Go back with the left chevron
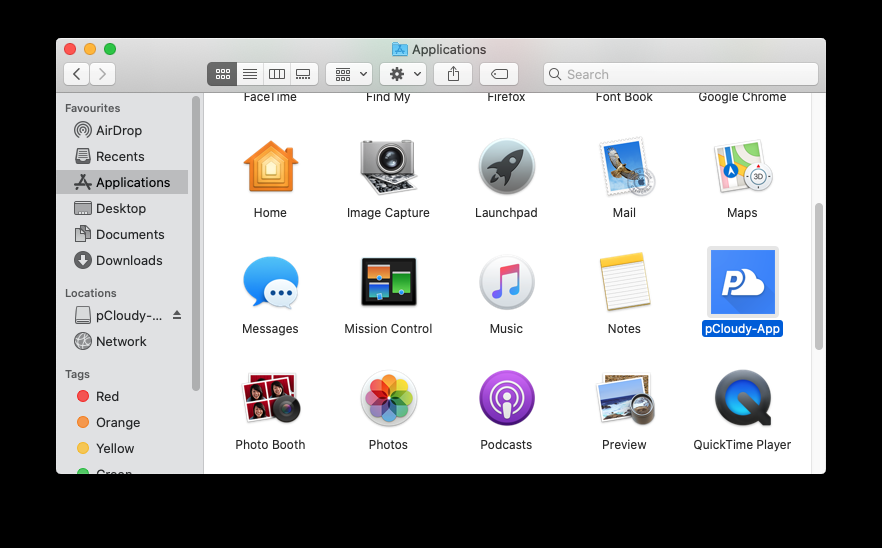 (76, 74)
